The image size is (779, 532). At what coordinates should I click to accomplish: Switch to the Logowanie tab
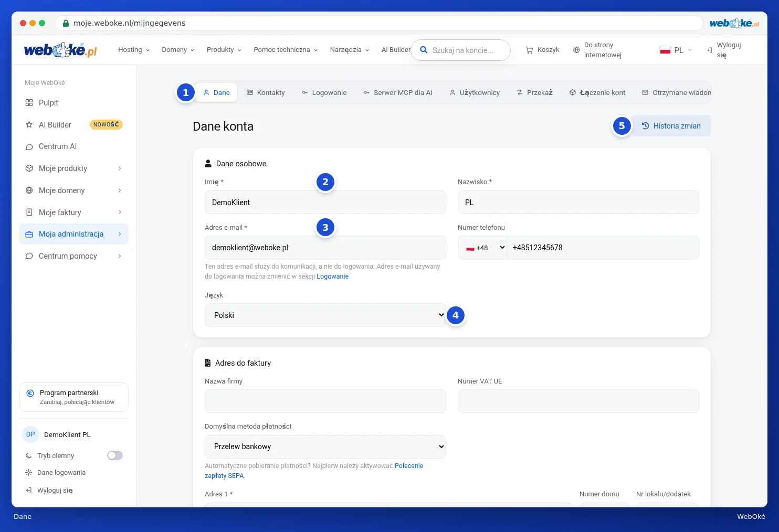[324, 92]
